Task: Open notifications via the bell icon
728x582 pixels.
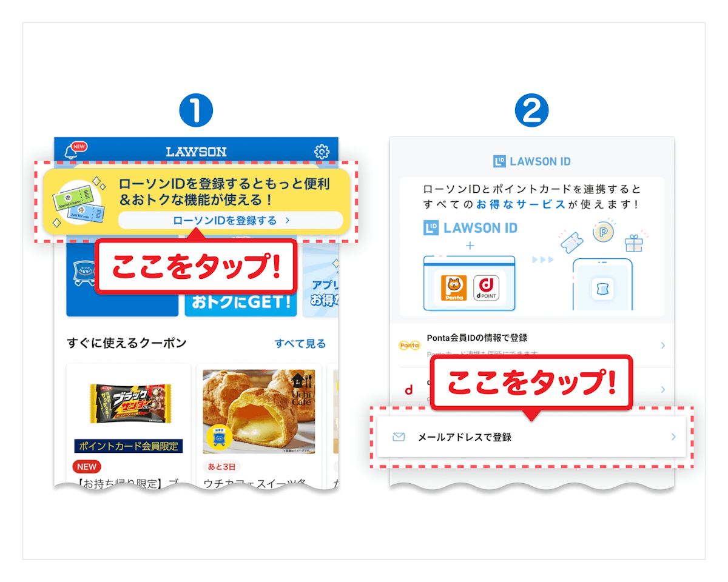Action: click(x=70, y=152)
